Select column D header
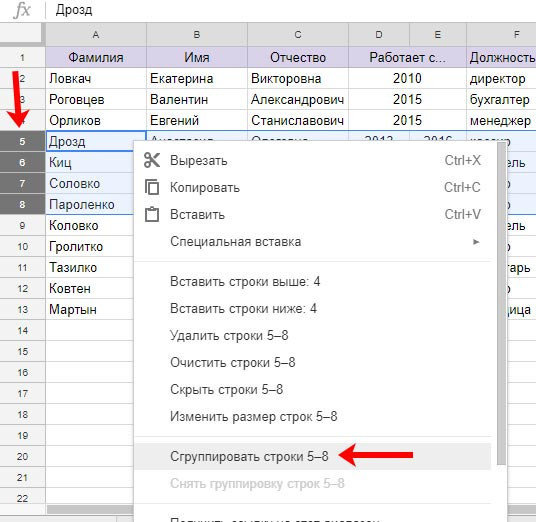Image resolution: width=536 pixels, height=522 pixels. [x=379, y=35]
